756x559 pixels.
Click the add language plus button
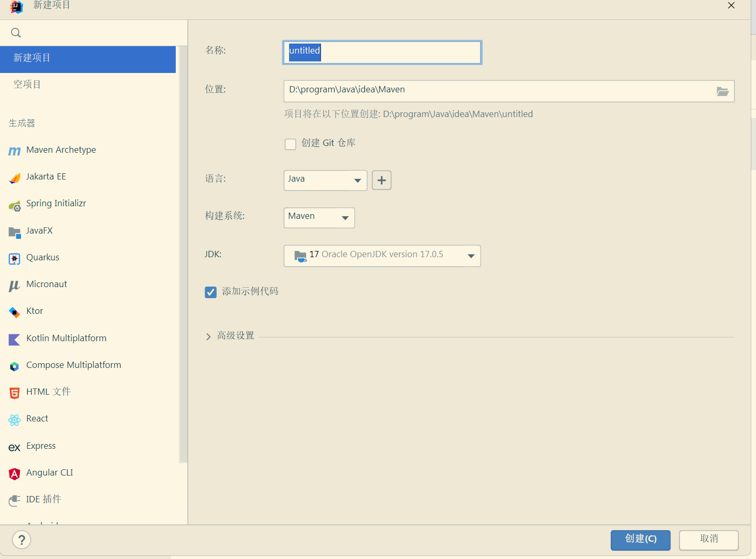(381, 180)
